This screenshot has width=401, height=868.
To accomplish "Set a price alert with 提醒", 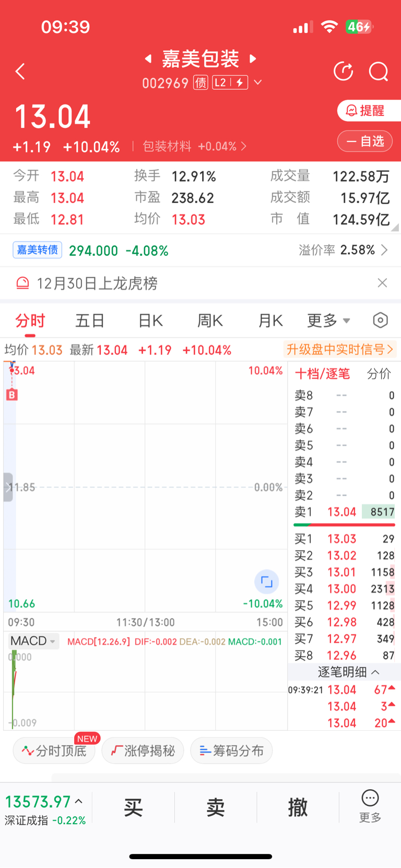I will pyautogui.click(x=369, y=111).
